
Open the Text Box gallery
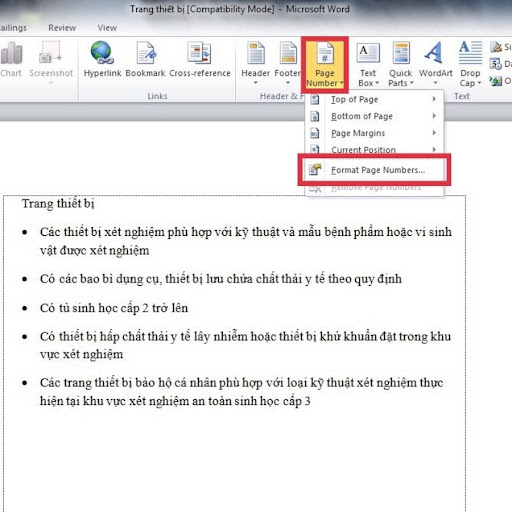368,64
